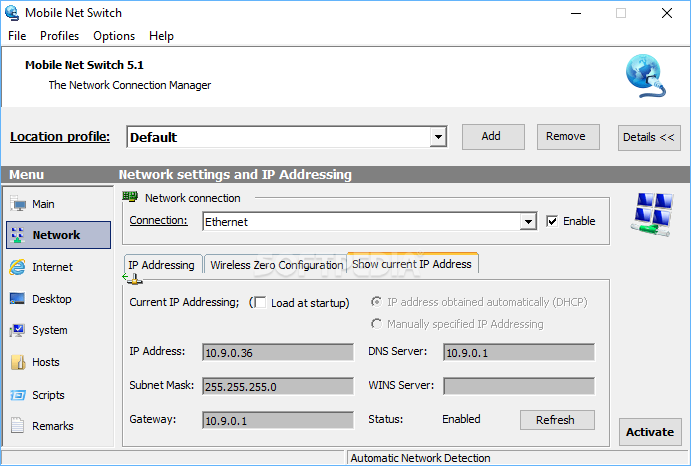
Task: Close the Mobile Net Switch window
Action: [x=667, y=13]
